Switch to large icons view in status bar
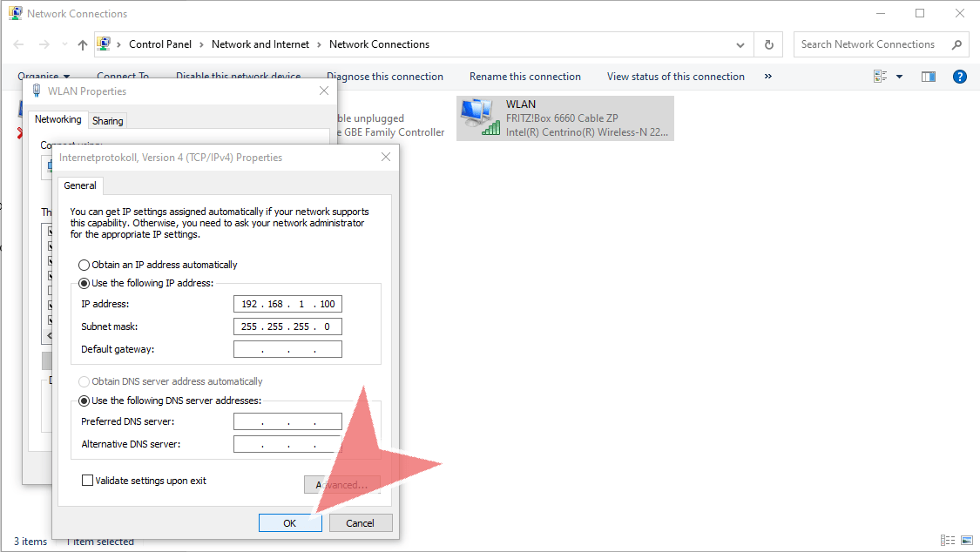The height and width of the screenshot is (552, 980). (x=965, y=541)
